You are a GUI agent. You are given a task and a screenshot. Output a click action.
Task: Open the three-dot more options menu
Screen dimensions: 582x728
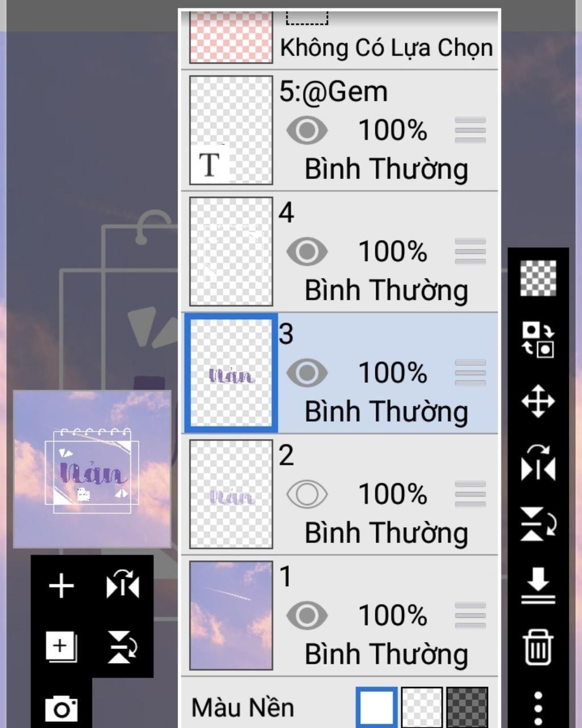click(538, 709)
